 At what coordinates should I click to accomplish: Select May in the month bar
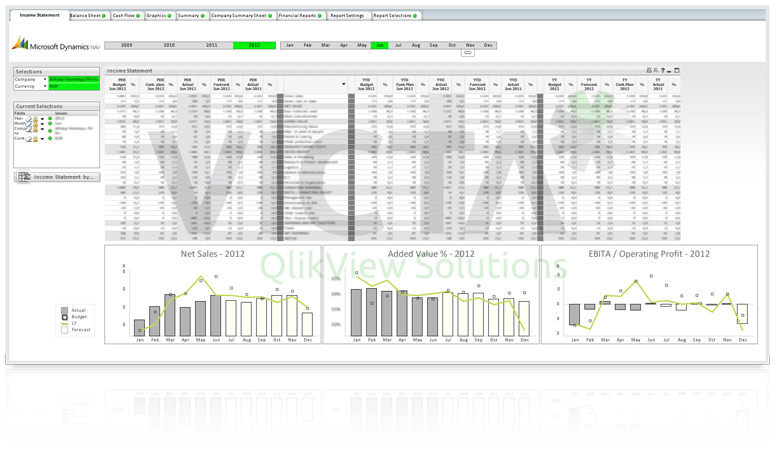[x=362, y=45]
